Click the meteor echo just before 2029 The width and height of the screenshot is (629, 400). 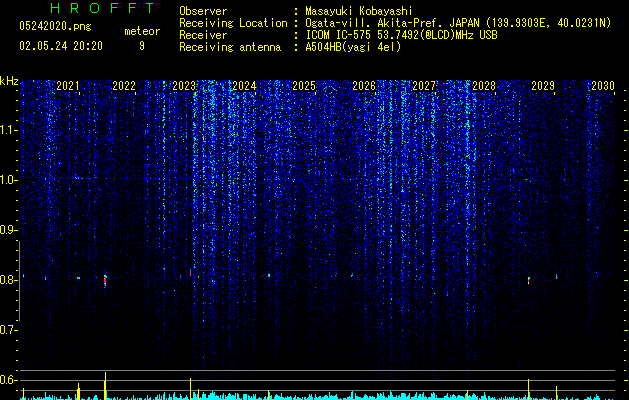click(529, 280)
